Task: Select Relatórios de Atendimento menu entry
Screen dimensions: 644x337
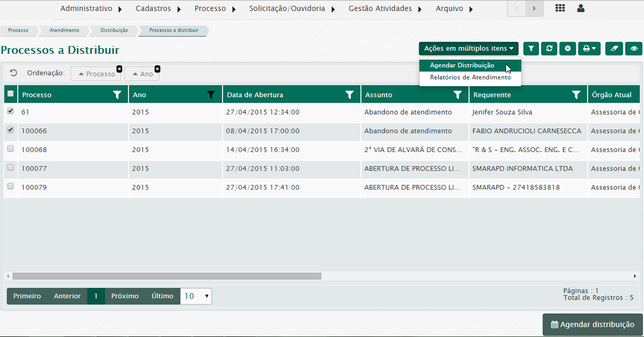Action: pos(470,77)
